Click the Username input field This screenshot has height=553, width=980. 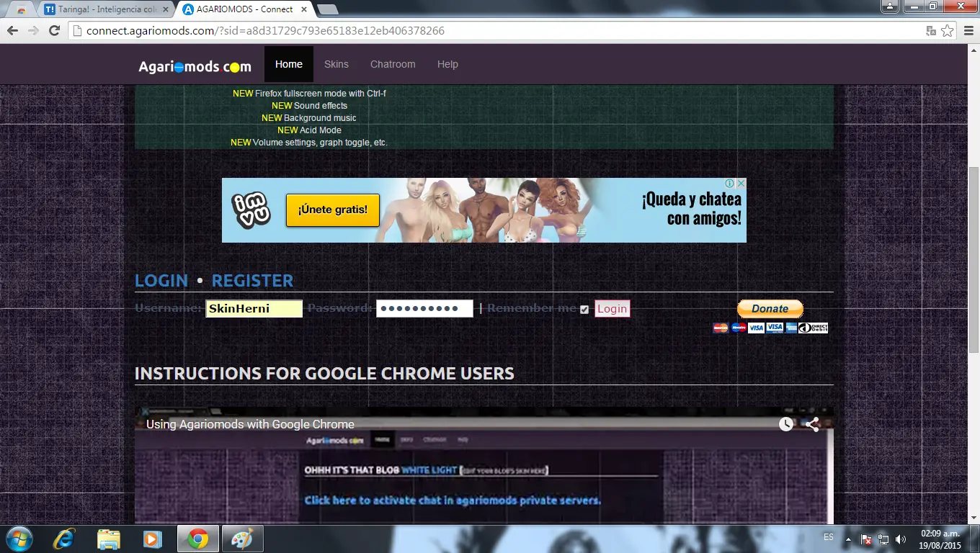pos(254,309)
